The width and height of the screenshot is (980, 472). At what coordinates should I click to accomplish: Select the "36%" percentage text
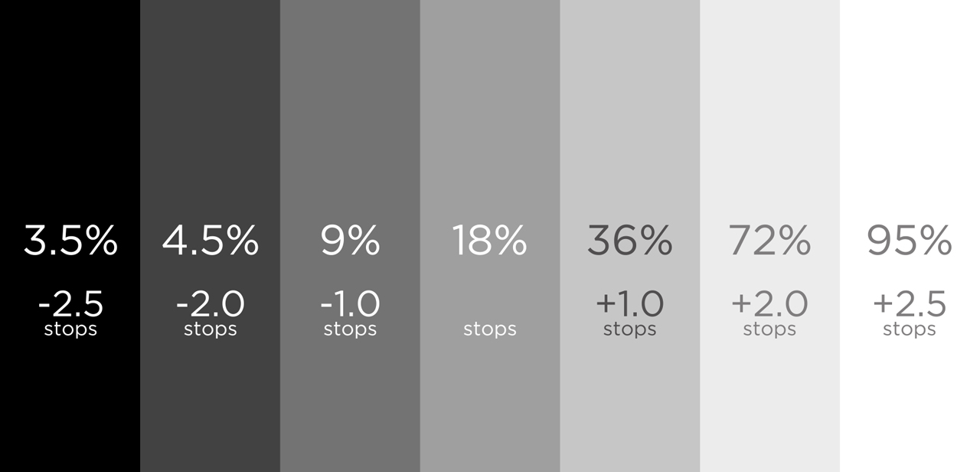click(x=629, y=241)
